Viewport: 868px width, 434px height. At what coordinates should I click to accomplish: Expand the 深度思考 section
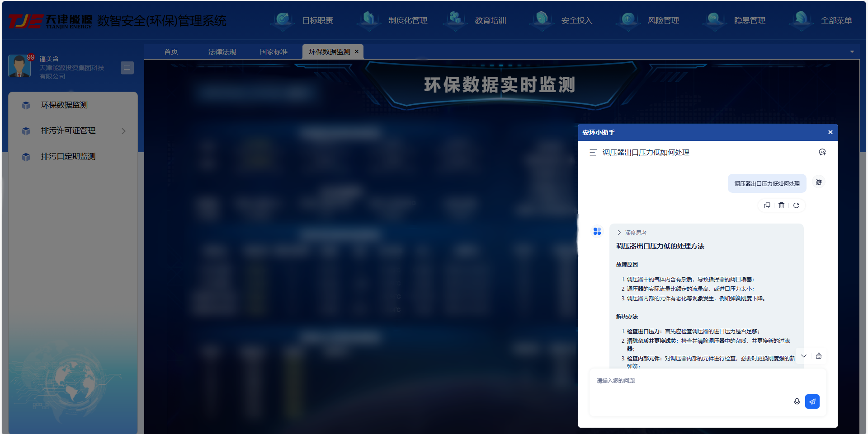click(x=632, y=233)
